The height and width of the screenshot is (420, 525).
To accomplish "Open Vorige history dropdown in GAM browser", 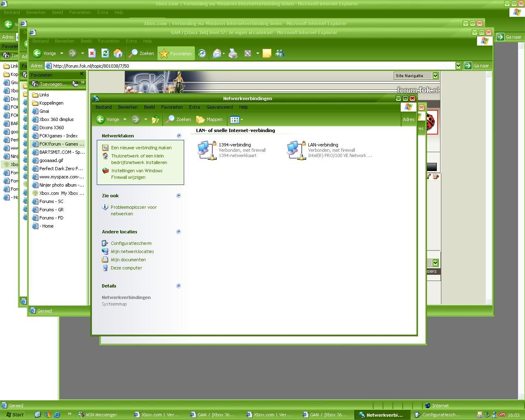I will (62, 53).
